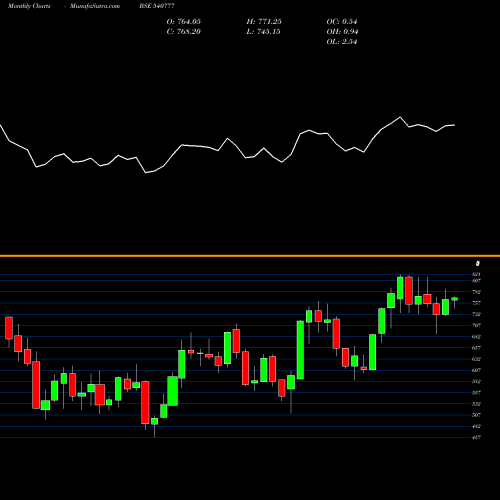500x500 pixels.
Task: Click the 607 price axis label
Action: (x=477, y=370)
